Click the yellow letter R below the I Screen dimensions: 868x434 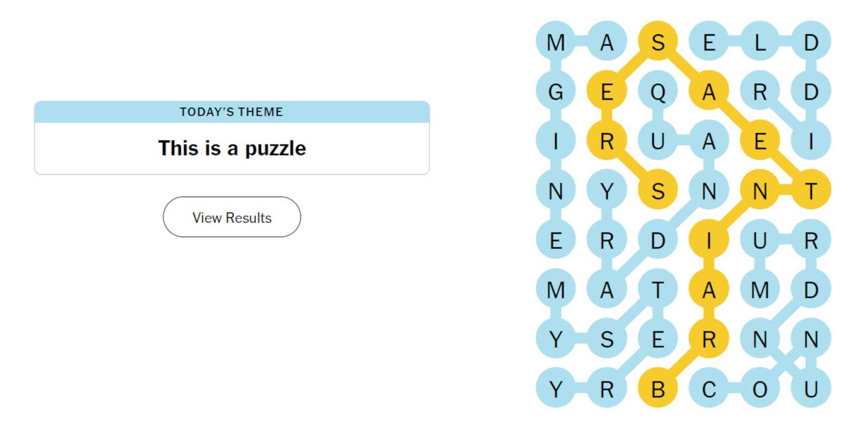pyautogui.click(x=710, y=339)
